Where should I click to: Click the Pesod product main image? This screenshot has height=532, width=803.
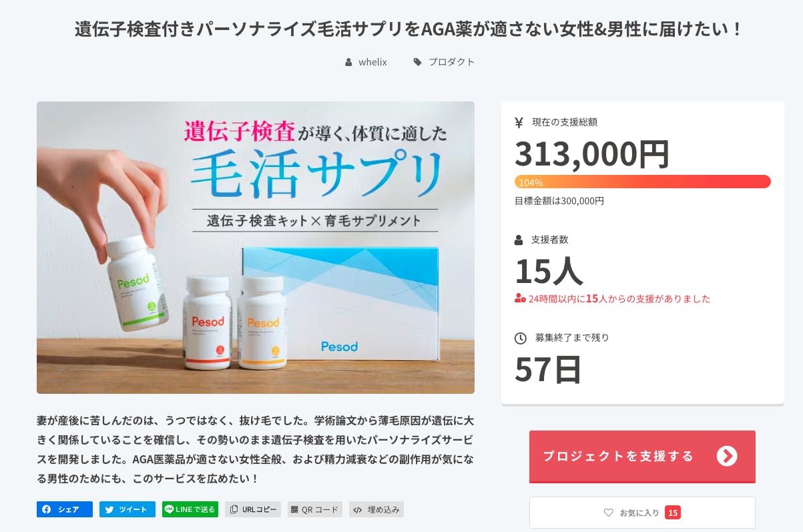click(255, 247)
